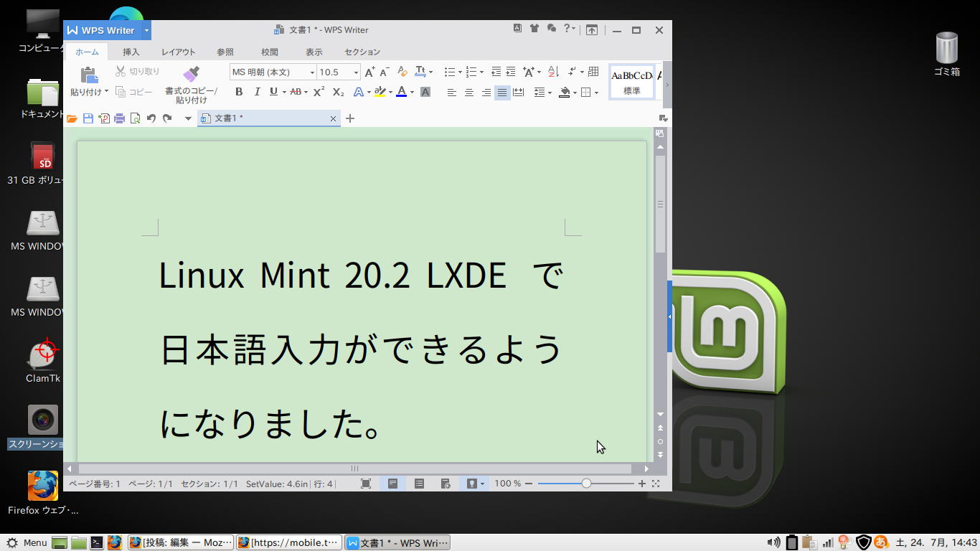Open the Menu button on taskbar
Screen dimensions: 980x551
pos(27,542)
